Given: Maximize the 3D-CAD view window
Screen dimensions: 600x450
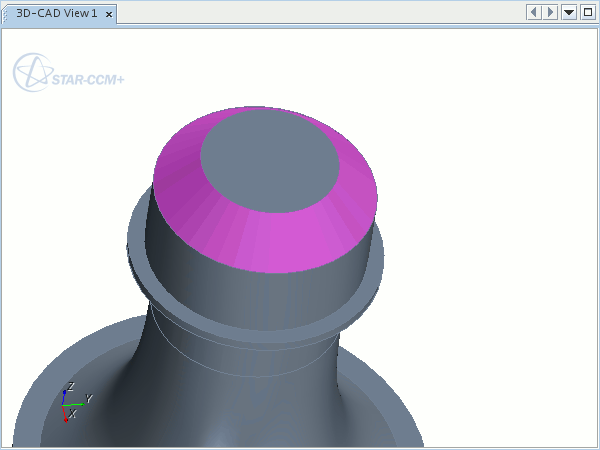Looking at the screenshot, I should (588, 12).
